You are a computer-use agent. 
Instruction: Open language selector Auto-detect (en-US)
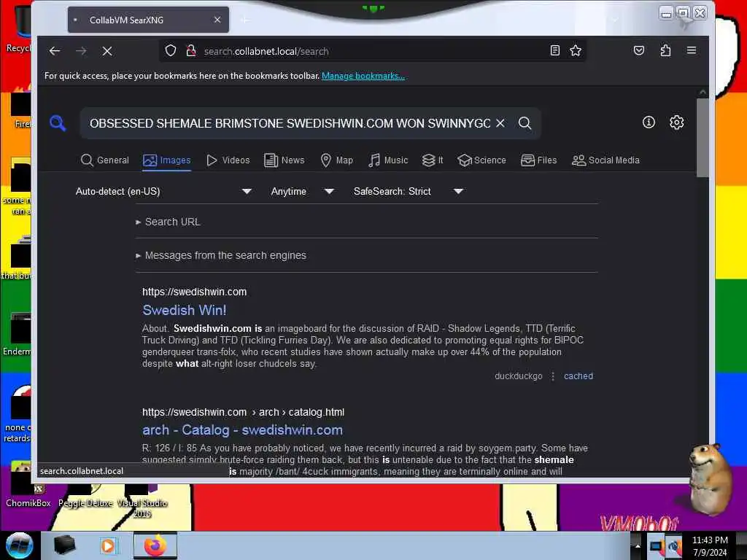pos(163,192)
